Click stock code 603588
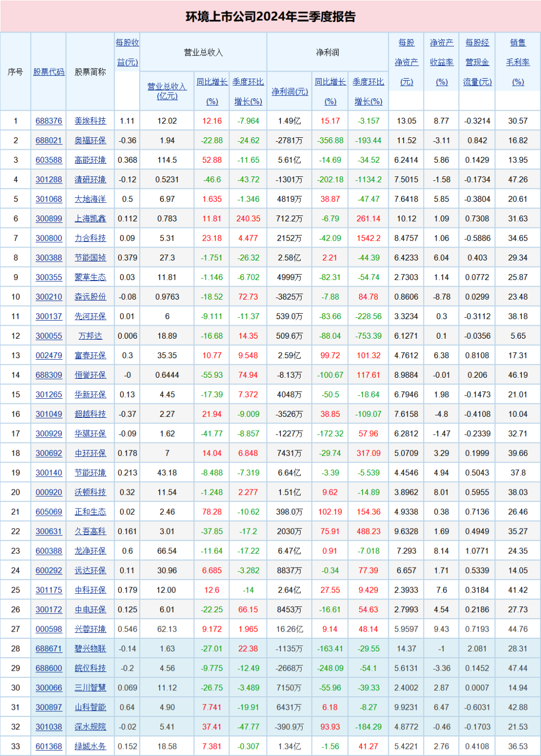 [49, 160]
